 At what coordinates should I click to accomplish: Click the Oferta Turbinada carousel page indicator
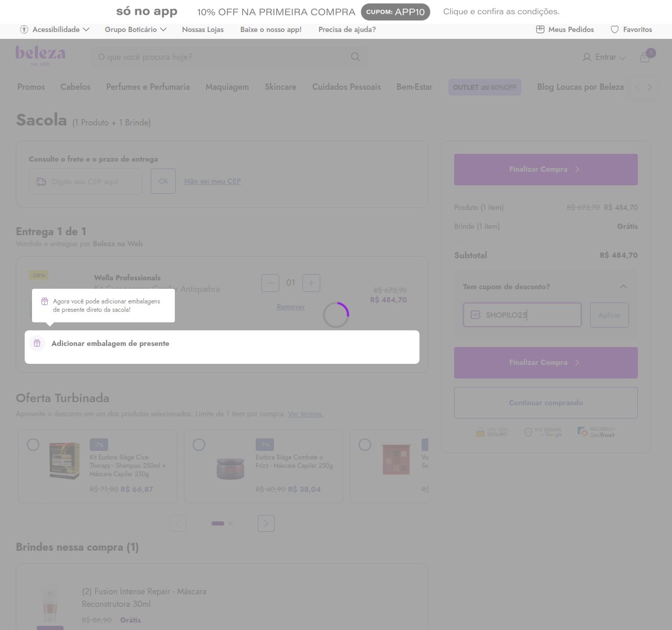tap(222, 523)
